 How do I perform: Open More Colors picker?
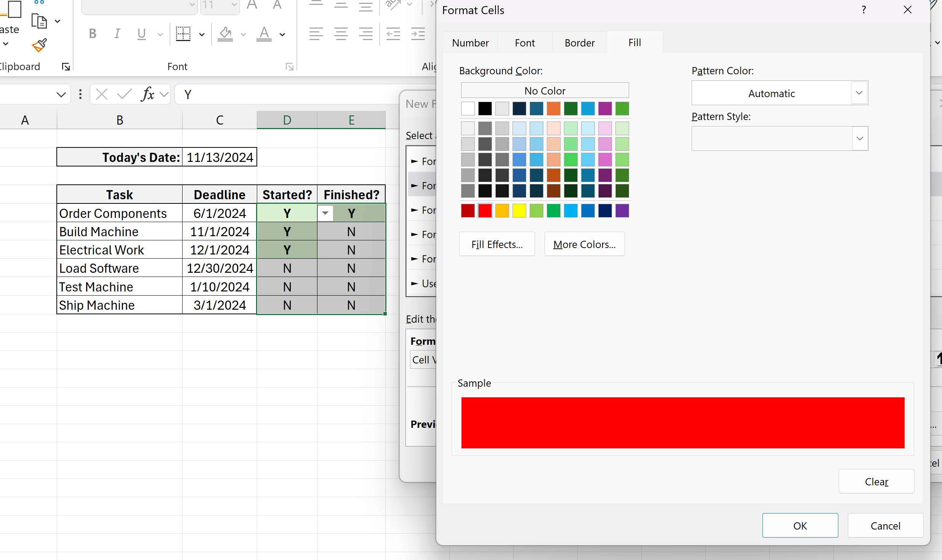pos(584,244)
